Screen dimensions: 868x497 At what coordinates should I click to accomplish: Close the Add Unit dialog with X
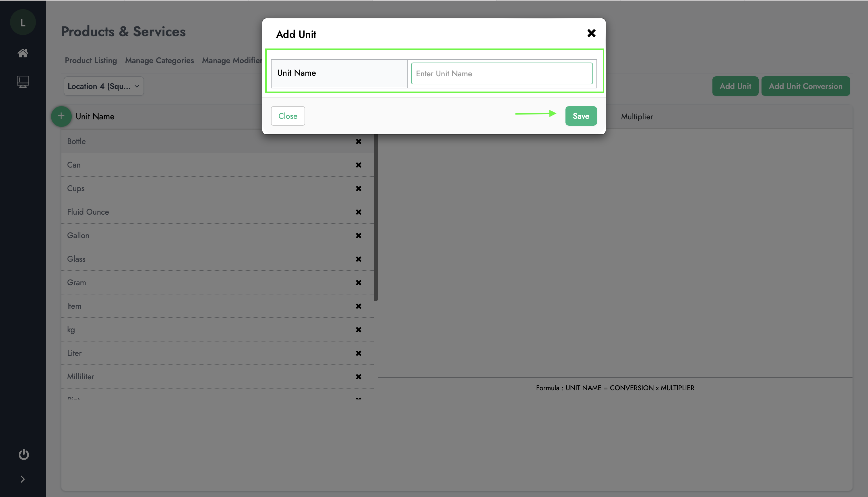pos(591,33)
